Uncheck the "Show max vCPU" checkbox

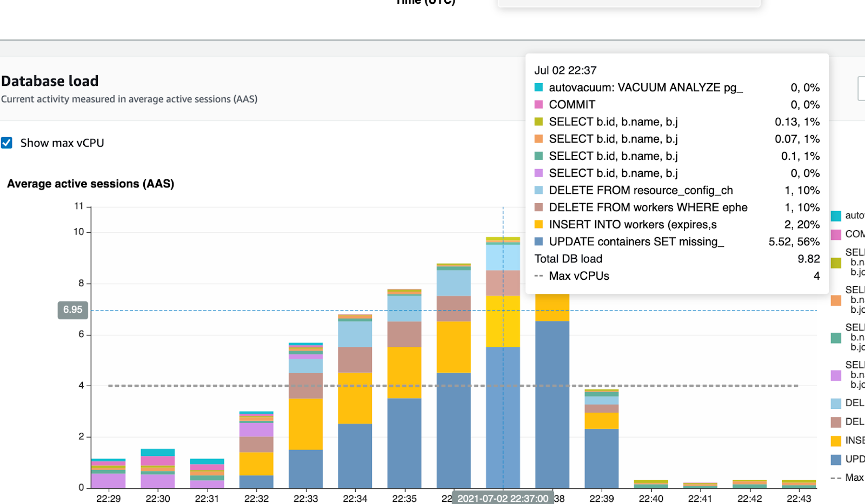[7, 143]
